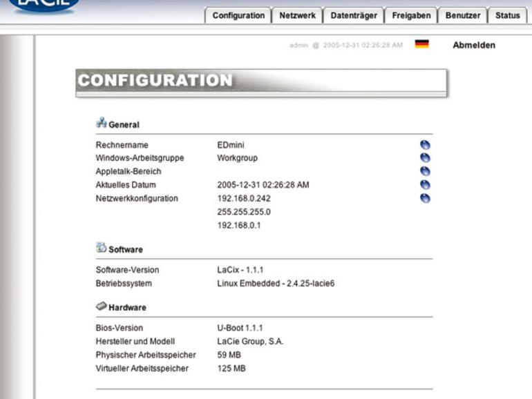The image size is (532, 399).
Task: Click the U-Boot 1.1.1 value
Action: [240, 328]
